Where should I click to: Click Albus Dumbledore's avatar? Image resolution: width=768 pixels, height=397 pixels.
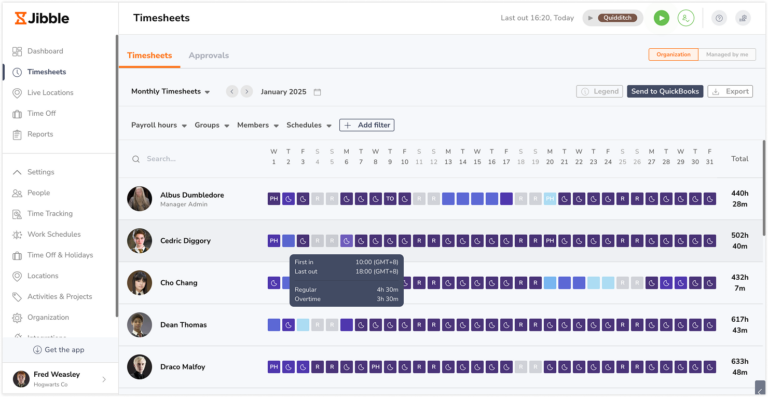(140, 199)
